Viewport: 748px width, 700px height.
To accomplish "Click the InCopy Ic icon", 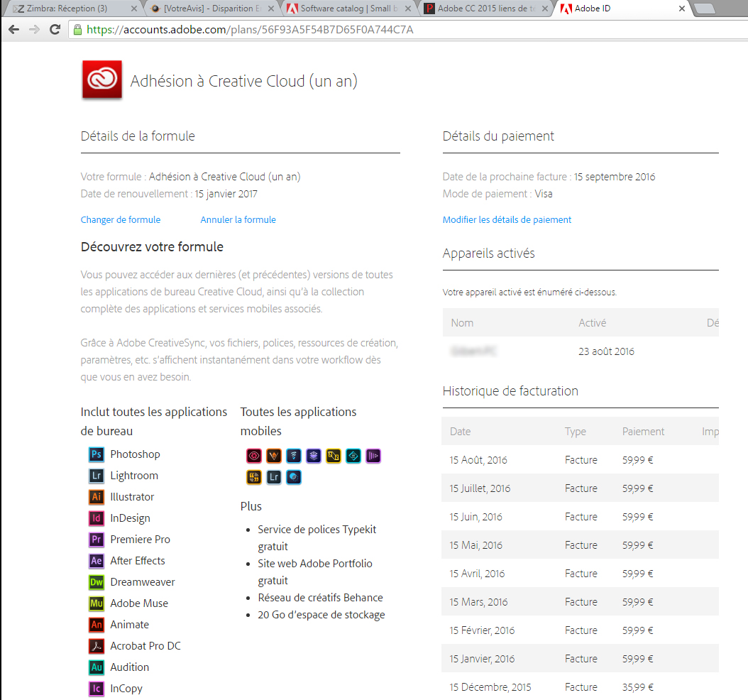I will coord(97,689).
